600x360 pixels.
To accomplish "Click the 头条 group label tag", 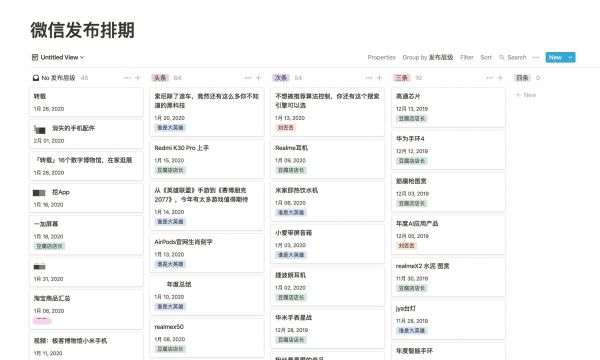I will (x=160, y=78).
